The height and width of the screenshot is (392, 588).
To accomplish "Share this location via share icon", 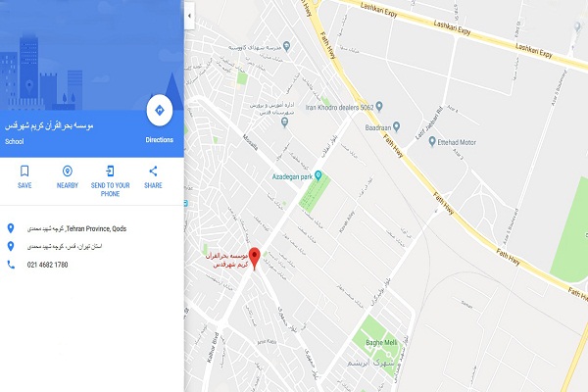I will pyautogui.click(x=153, y=171).
